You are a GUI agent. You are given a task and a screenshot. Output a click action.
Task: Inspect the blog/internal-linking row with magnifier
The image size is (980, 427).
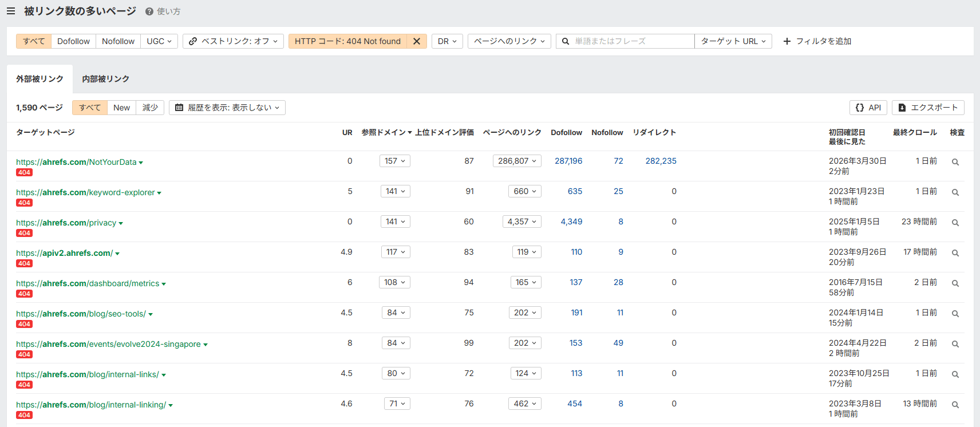(955, 405)
